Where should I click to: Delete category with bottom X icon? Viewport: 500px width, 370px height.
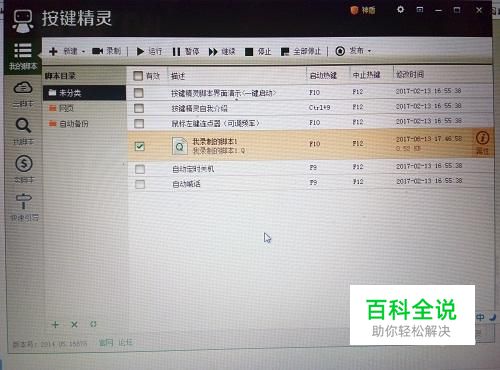(x=74, y=325)
